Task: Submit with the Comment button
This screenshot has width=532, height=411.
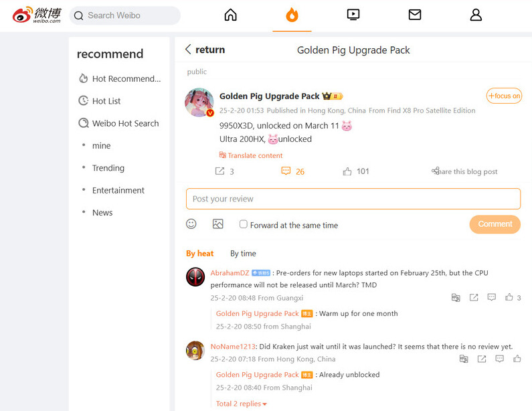Action: coord(495,224)
